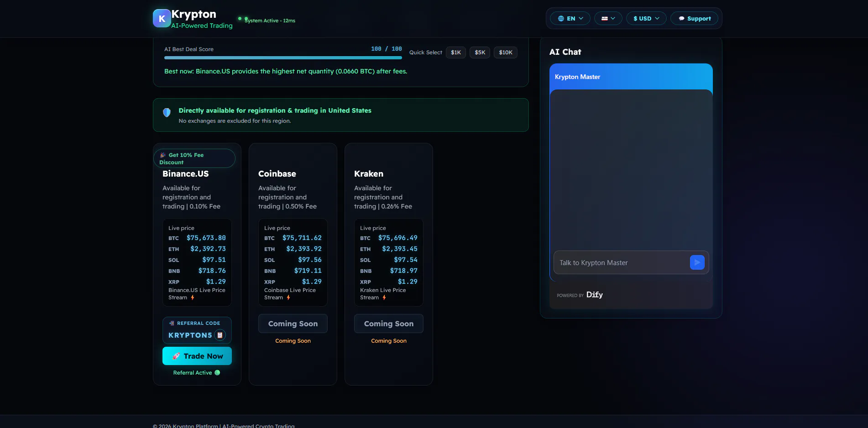The image size is (868, 428).
Task: Click Kraken BTC price $75,696.49
Action: [398, 238]
